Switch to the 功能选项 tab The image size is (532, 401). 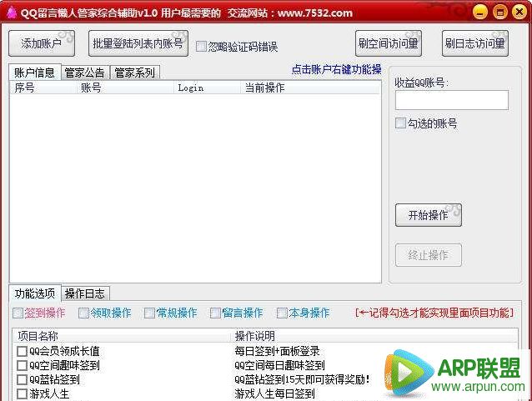coord(35,293)
